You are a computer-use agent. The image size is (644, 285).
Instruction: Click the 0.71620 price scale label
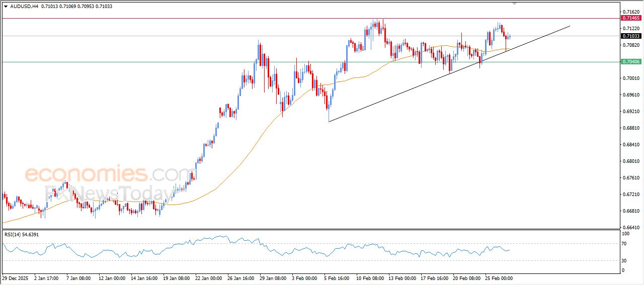pyautogui.click(x=630, y=12)
